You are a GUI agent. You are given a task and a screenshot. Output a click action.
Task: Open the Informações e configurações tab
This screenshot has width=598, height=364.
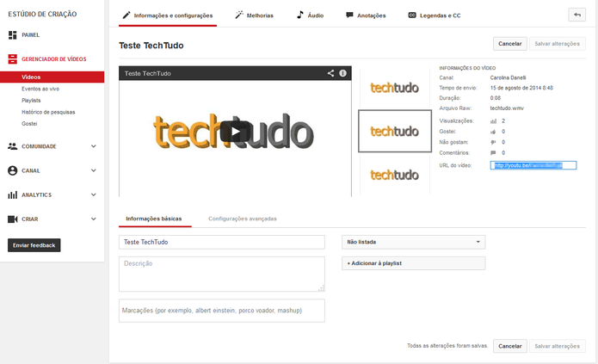pyautogui.click(x=168, y=15)
